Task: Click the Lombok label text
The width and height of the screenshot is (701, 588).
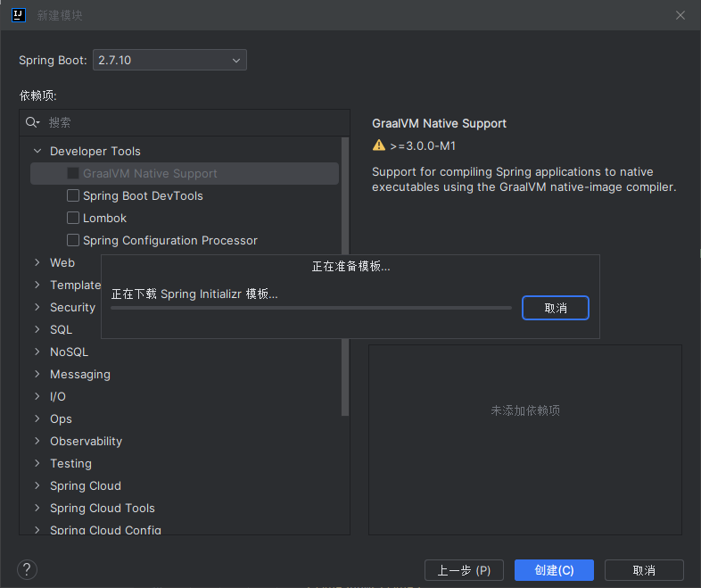Action: [x=104, y=218]
